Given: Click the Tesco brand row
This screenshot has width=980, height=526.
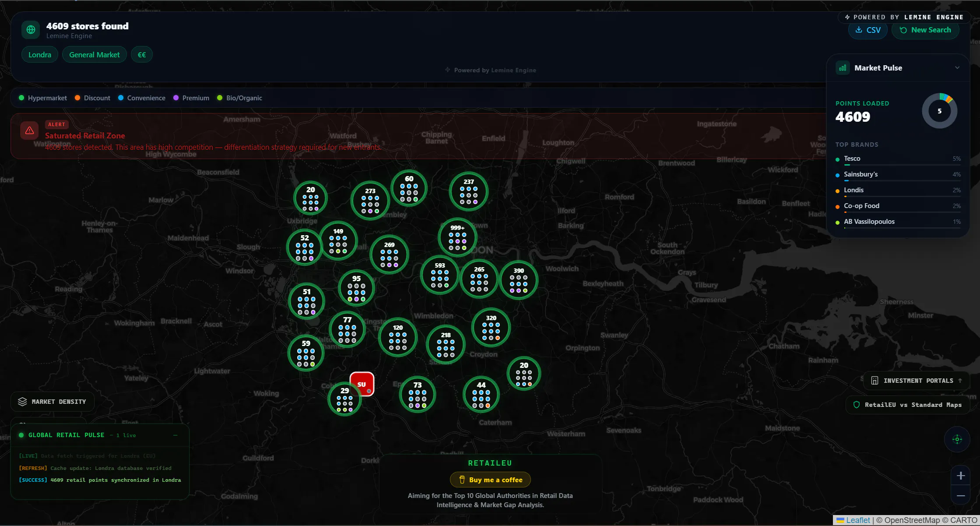Looking at the screenshot, I should (x=898, y=159).
